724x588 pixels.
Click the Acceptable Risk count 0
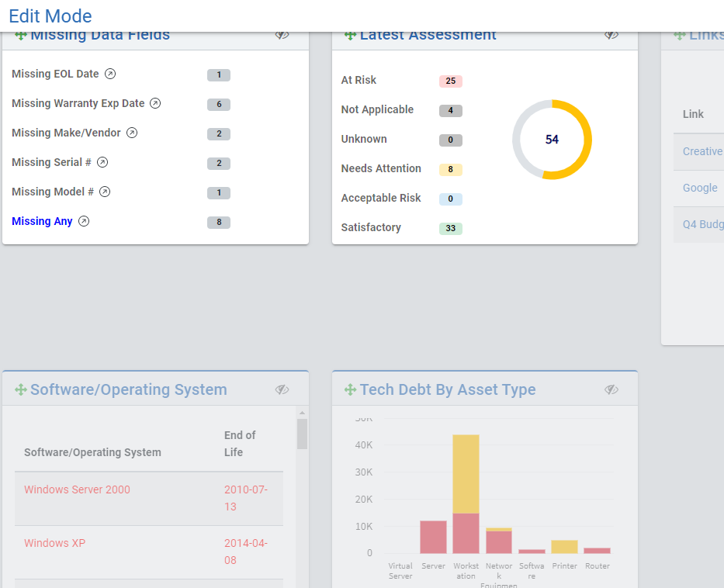451,199
